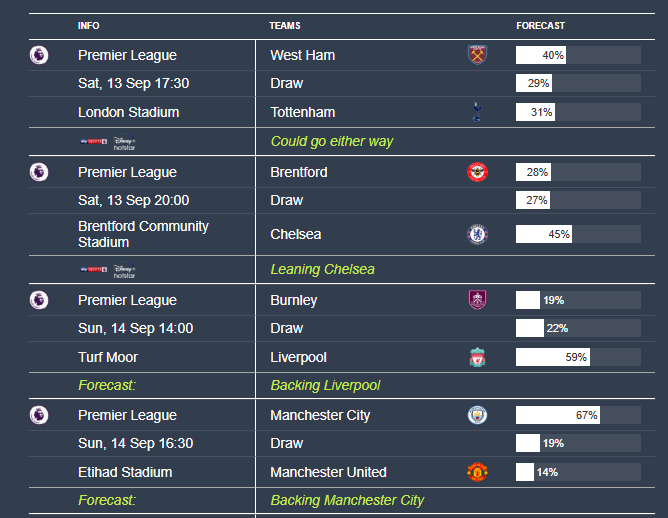The height and width of the screenshot is (518, 668).
Task: Click the Brentford club crest
Action: [x=477, y=172]
